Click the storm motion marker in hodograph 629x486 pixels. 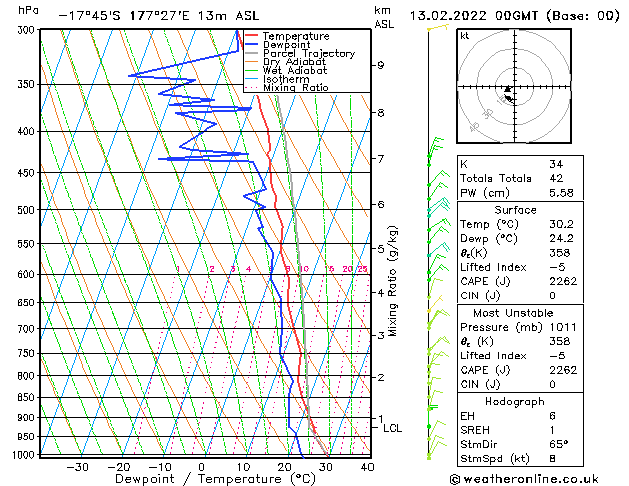(507, 89)
